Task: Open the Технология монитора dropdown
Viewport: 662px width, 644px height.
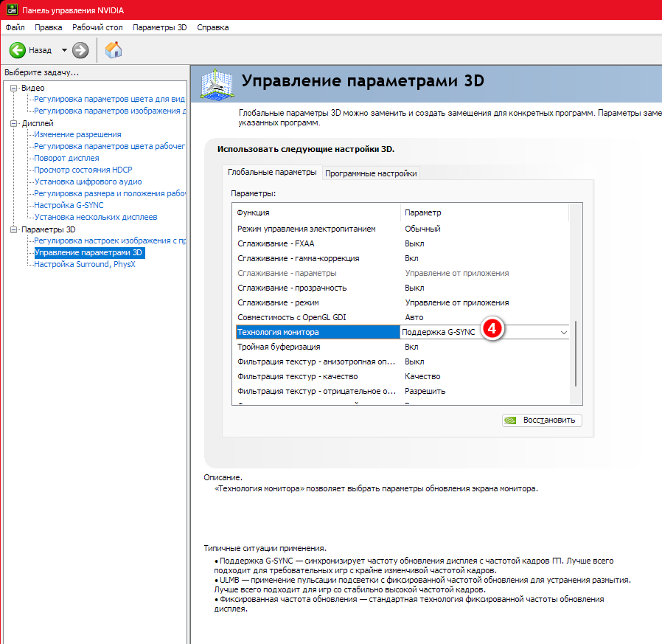Action: click(x=563, y=333)
